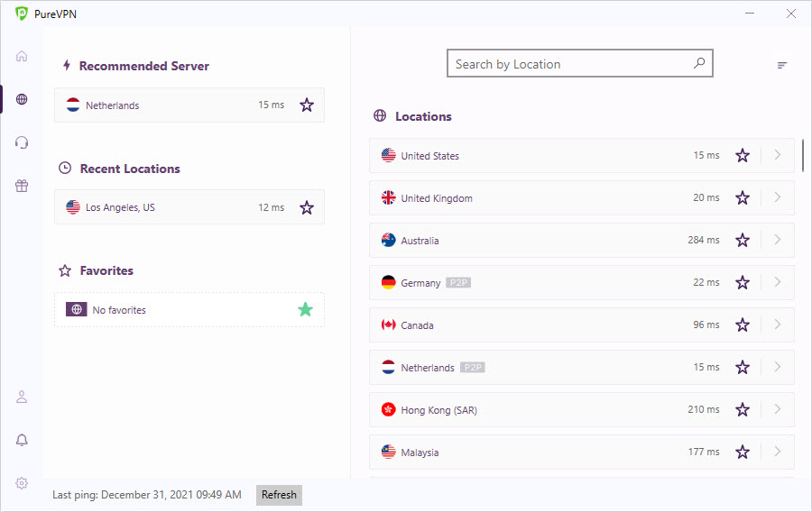Click the Netherlands P2P badge
The image size is (812, 512).
point(472,367)
